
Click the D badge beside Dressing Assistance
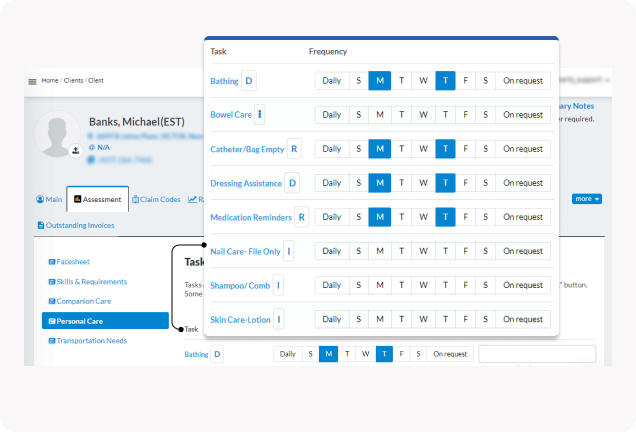point(292,183)
